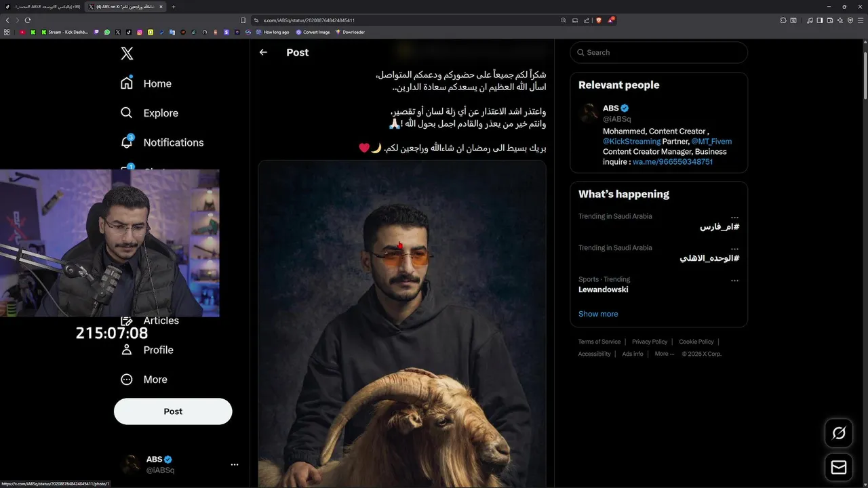Open the Home page in sidebar
Image resolution: width=868 pixels, height=488 pixels.
coord(146,83)
